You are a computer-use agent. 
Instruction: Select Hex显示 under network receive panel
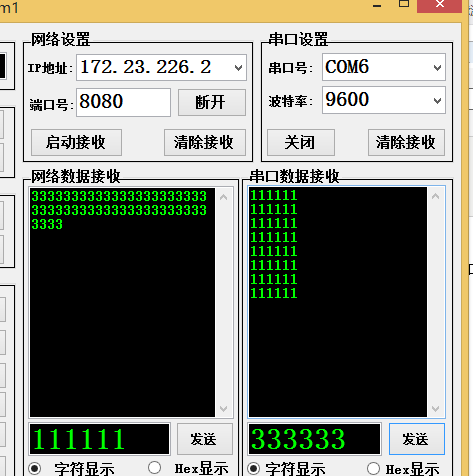(154, 467)
